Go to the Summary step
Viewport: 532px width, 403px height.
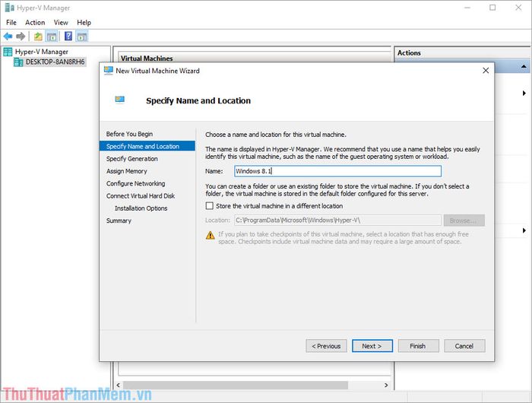point(119,221)
